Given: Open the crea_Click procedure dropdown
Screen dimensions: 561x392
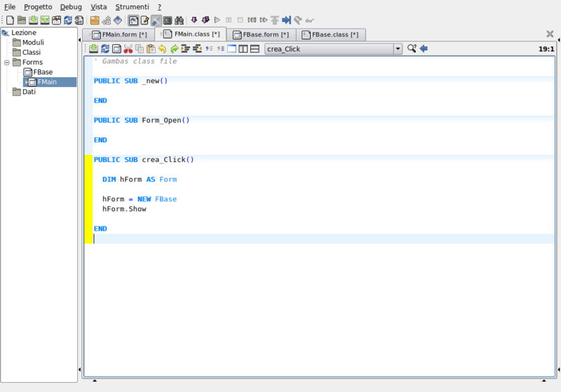Looking at the screenshot, I should [333, 49].
